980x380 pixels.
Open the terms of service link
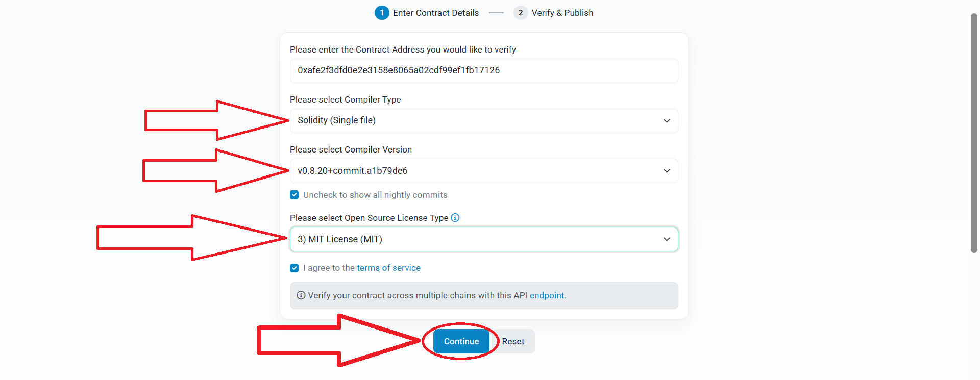pos(389,268)
